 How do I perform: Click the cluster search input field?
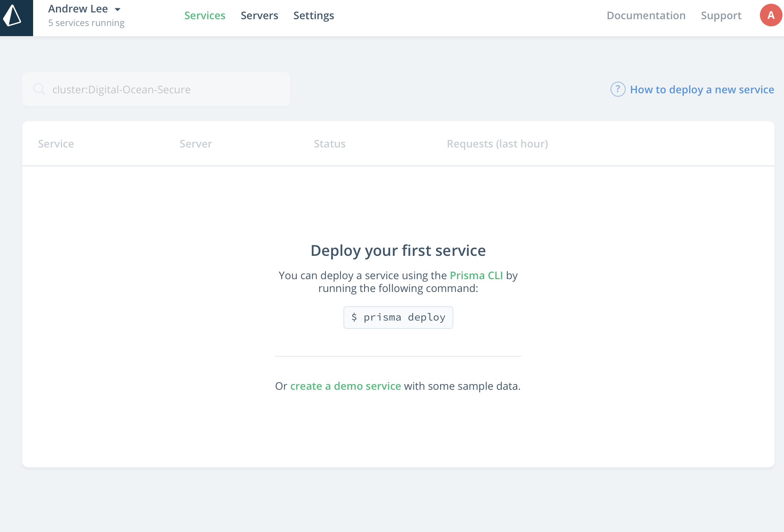click(156, 89)
